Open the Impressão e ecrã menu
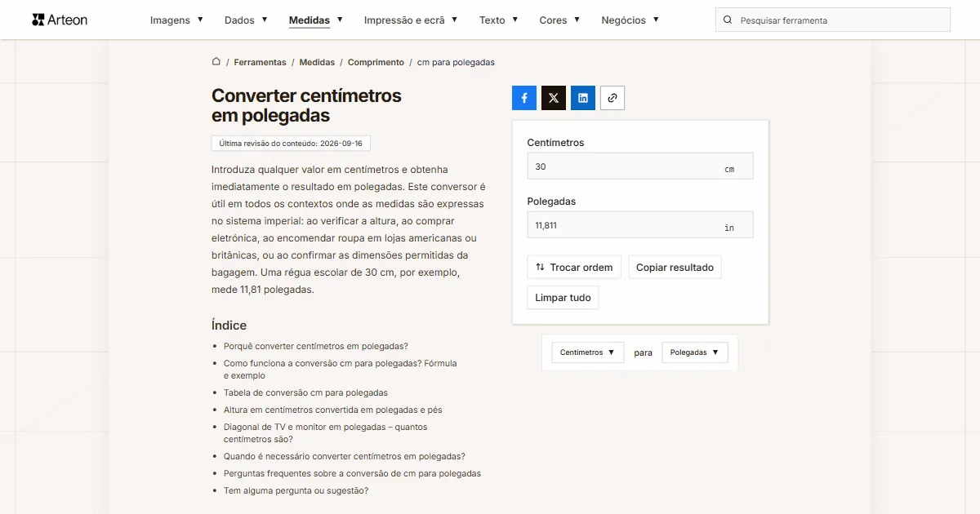Viewport: 980px width, 514px height. (x=411, y=20)
